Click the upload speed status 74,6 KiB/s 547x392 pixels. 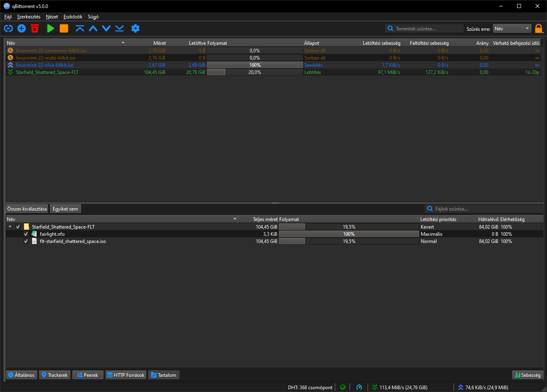[483, 387]
